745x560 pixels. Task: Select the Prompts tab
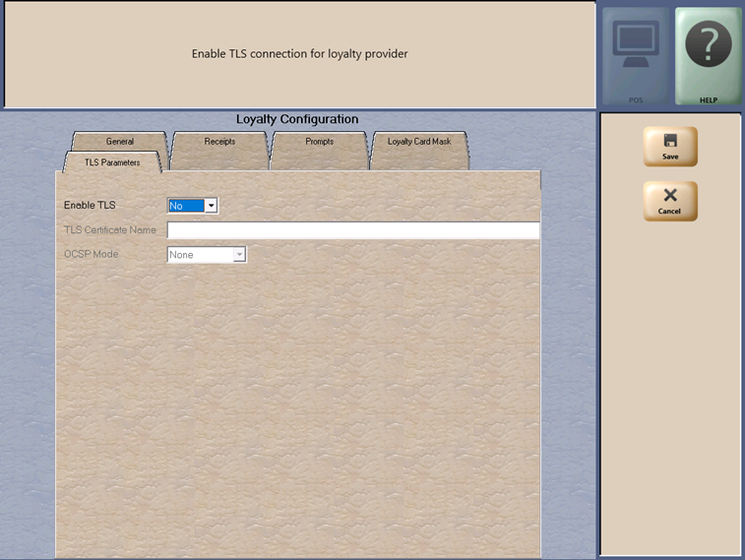point(319,142)
